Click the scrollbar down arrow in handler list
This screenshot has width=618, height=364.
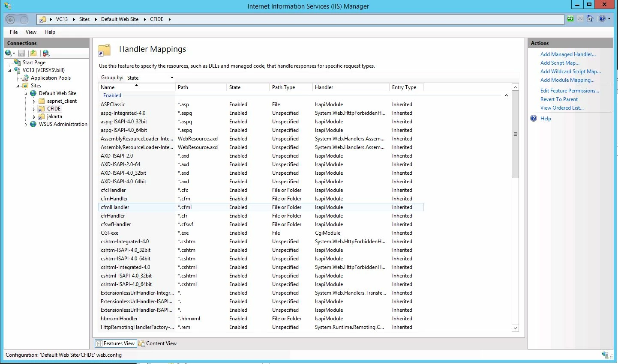515,328
